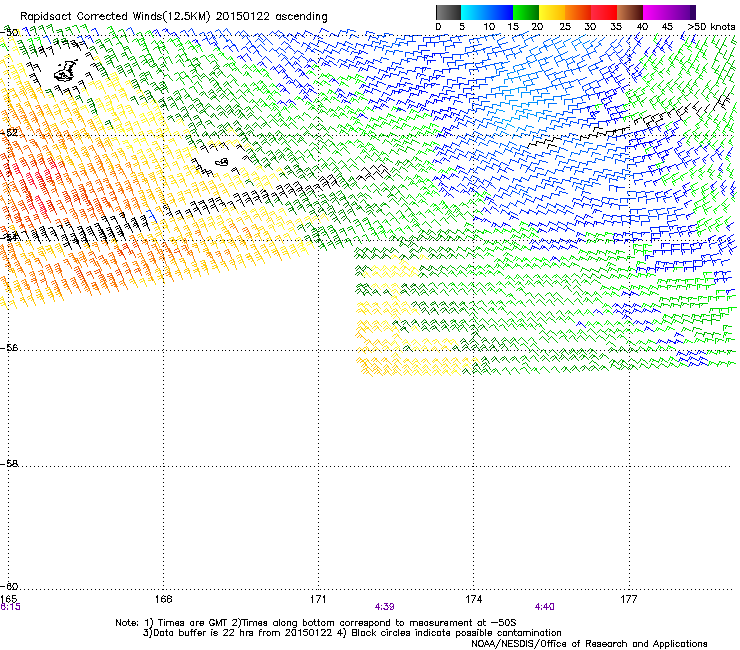This screenshot has height=650, width=740.
Task: Click the yellow 20-25 knots legend segment
Action: [x=552, y=12]
